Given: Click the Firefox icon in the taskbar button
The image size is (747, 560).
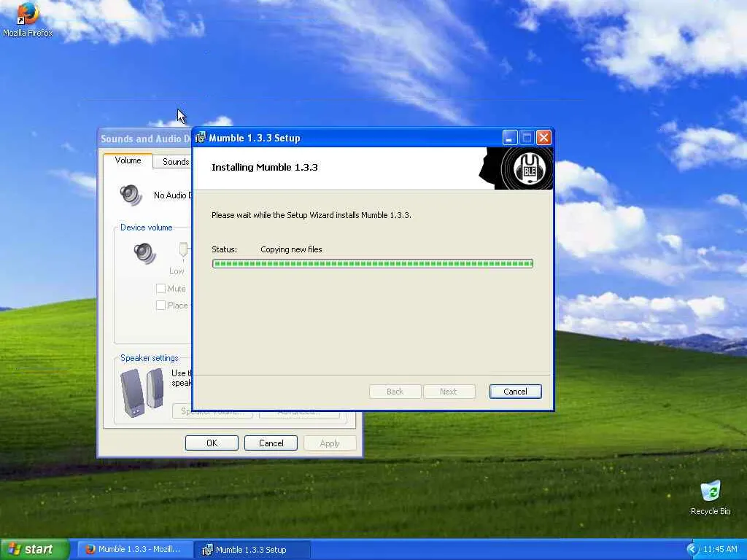Looking at the screenshot, I should coord(90,549).
